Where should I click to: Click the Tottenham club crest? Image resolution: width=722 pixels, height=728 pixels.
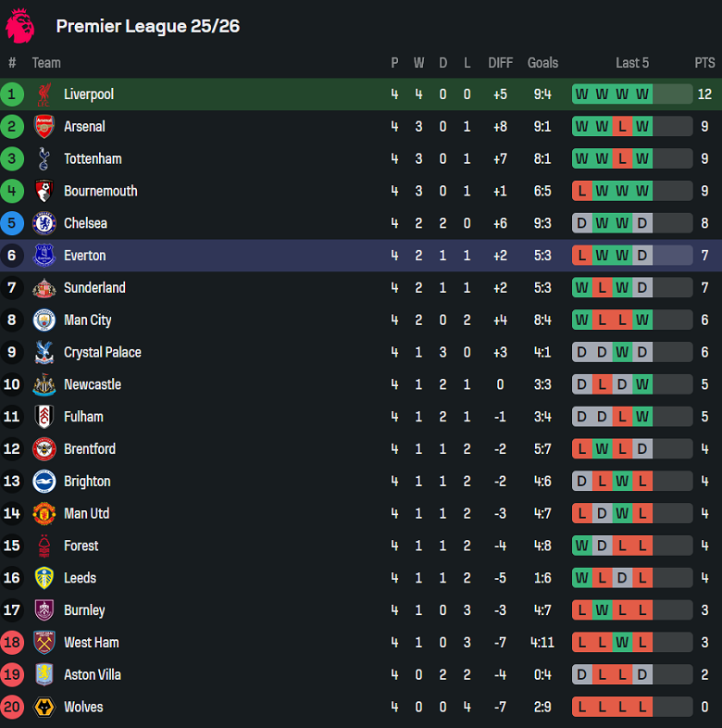44,159
